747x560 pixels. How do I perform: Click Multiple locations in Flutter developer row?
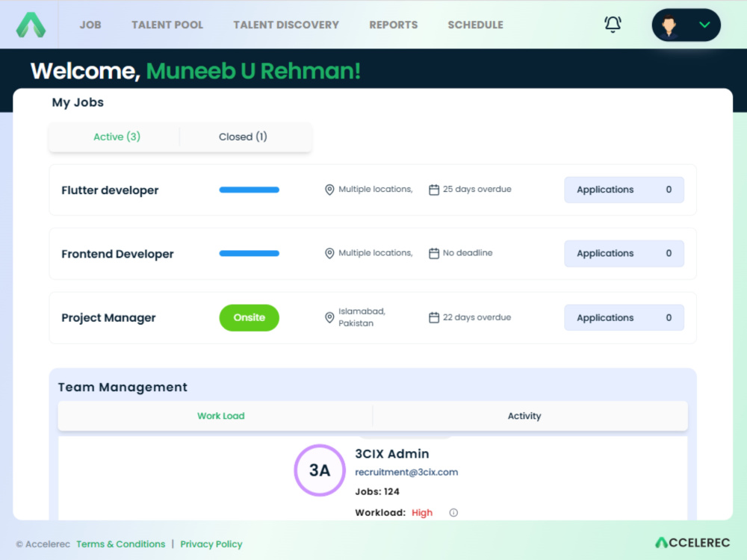(376, 190)
